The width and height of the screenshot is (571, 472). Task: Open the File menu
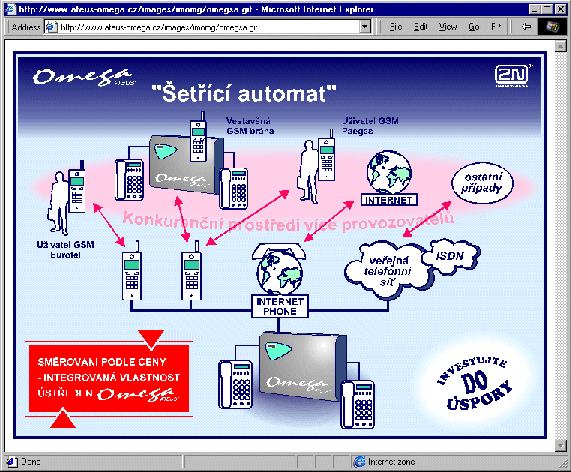[396, 27]
